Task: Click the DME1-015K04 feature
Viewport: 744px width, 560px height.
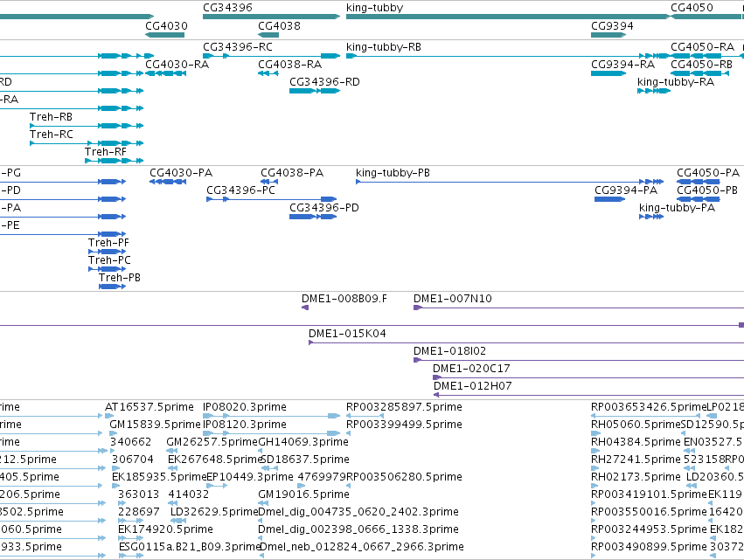Action: (526, 342)
